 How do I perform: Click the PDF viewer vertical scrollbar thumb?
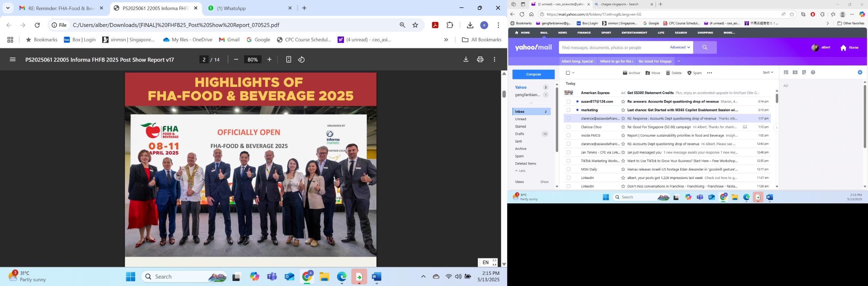click(x=504, y=94)
